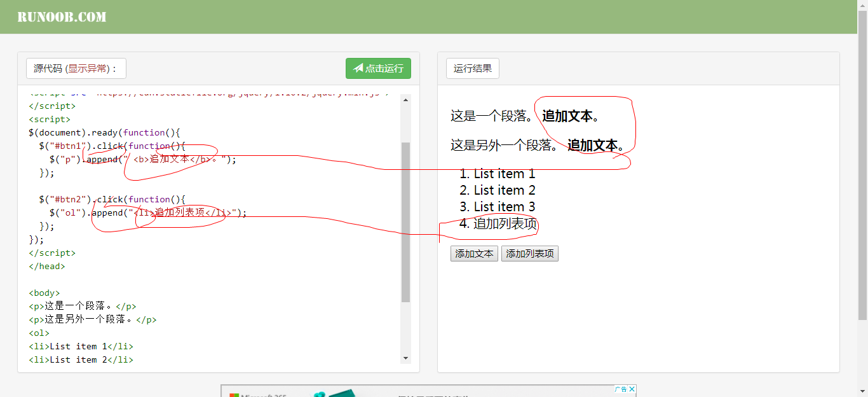This screenshot has height=397, width=868.
Task: Click the page scrollbar up arrow
Action: tap(862, 5)
